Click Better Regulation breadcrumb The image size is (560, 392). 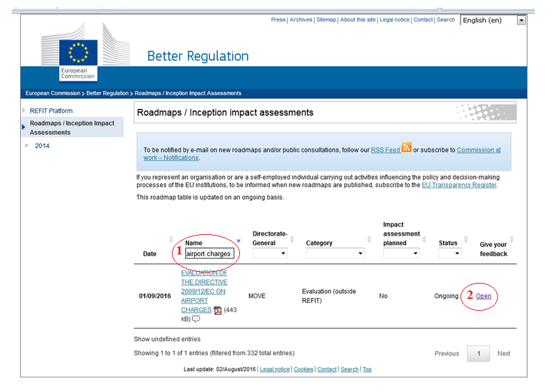[x=107, y=93]
